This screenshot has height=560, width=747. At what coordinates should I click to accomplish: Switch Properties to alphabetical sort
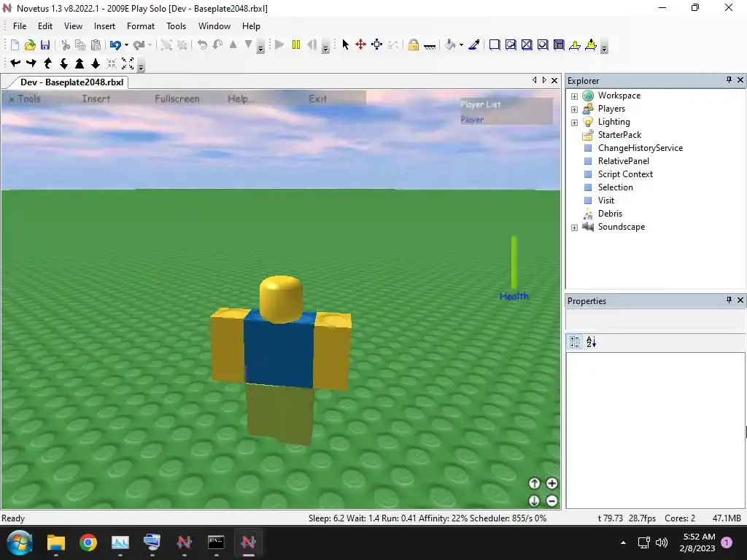point(591,342)
